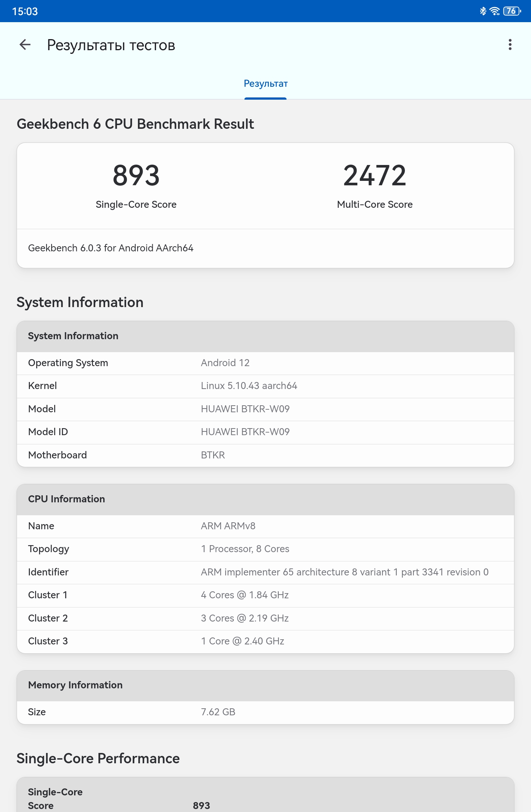
Task: Tap the Bluetooth status icon
Action: tap(483, 11)
